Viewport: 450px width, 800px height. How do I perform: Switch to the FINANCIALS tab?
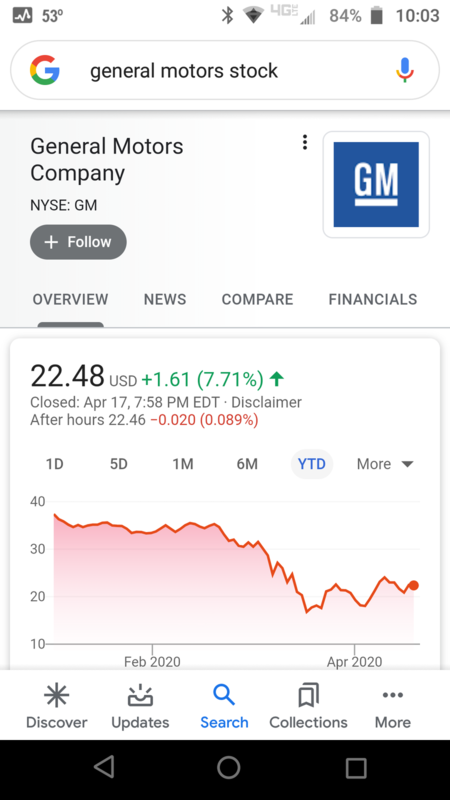pyautogui.click(x=373, y=299)
